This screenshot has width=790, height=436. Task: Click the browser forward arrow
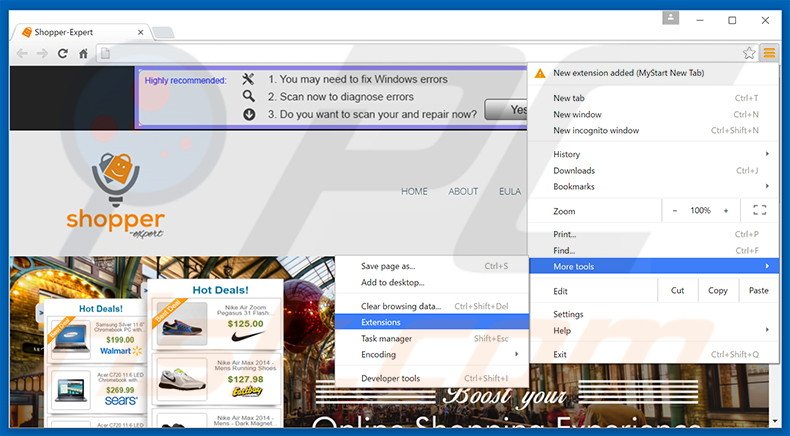tap(42, 53)
